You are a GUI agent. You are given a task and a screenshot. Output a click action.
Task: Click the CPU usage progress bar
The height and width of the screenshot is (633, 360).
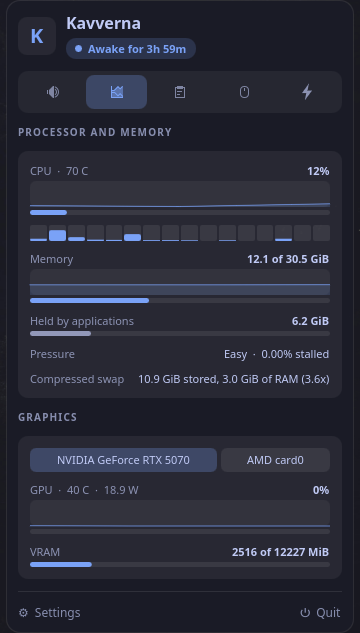[180, 212]
